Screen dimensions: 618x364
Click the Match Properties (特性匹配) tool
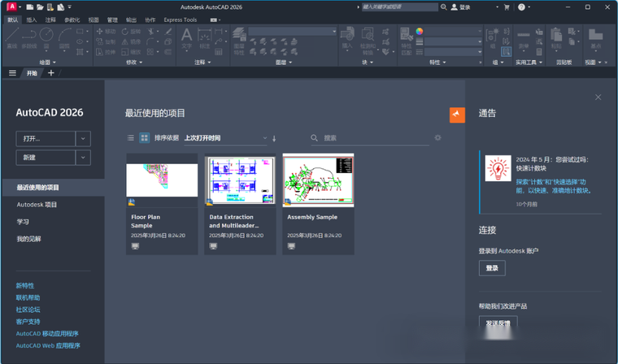click(407, 41)
